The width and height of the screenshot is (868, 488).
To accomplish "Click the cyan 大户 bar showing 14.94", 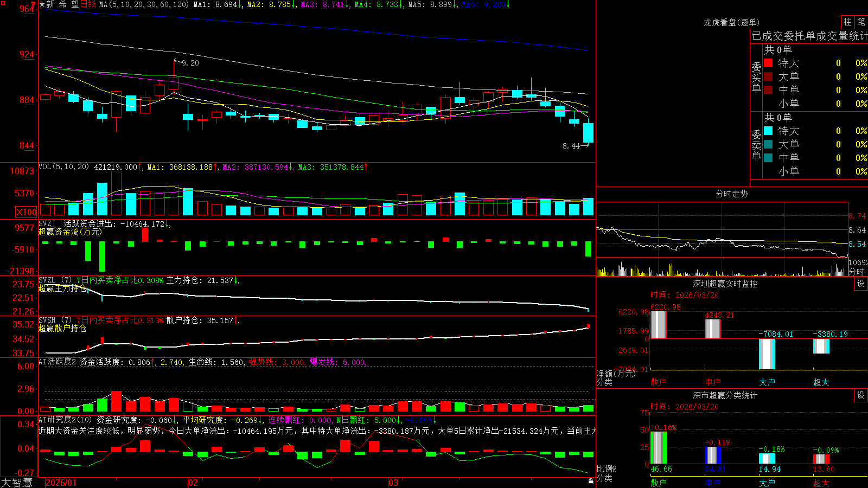I will point(767,459).
